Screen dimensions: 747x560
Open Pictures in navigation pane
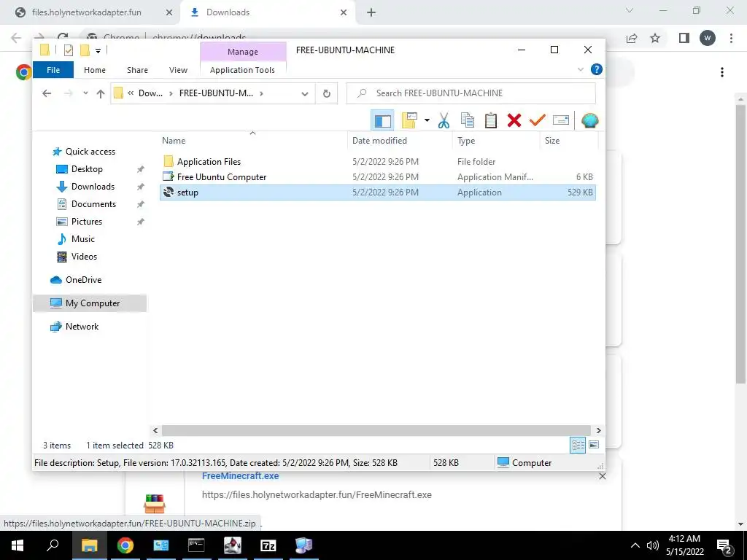click(87, 222)
